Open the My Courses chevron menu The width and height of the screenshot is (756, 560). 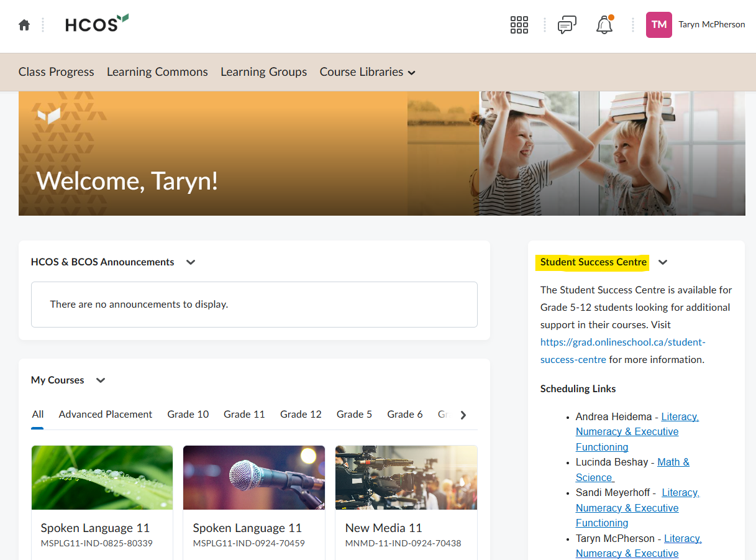[x=101, y=380]
